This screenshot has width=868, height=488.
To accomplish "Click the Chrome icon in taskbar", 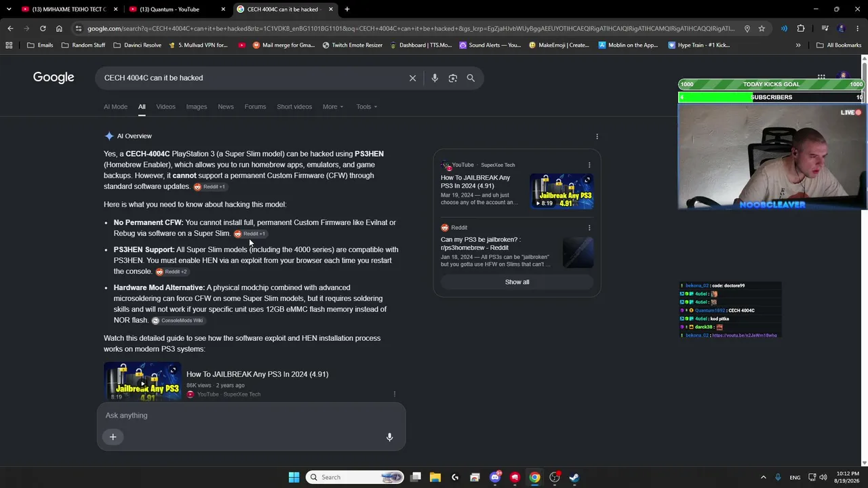I will (535, 477).
